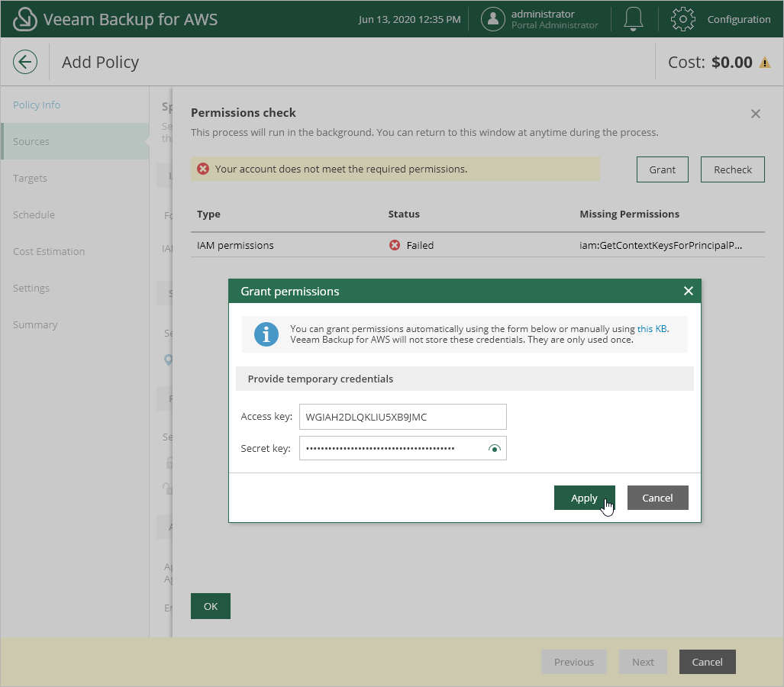The height and width of the screenshot is (687, 784).
Task: Click the red error icon in the permissions warning
Action: click(202, 169)
